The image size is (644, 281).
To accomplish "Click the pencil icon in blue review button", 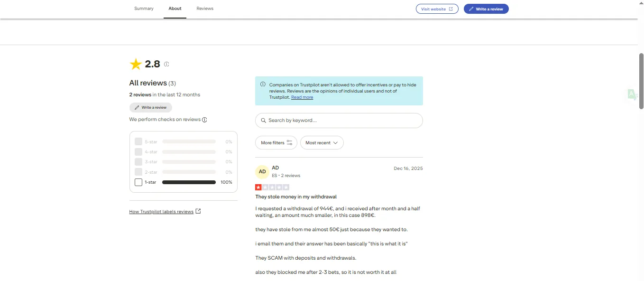I will click(x=471, y=9).
